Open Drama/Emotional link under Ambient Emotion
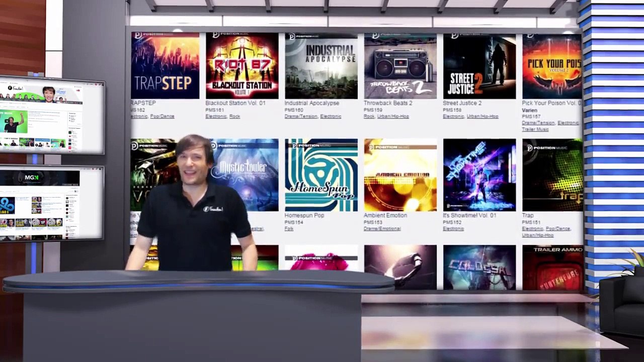644x362 pixels. pos(382,229)
